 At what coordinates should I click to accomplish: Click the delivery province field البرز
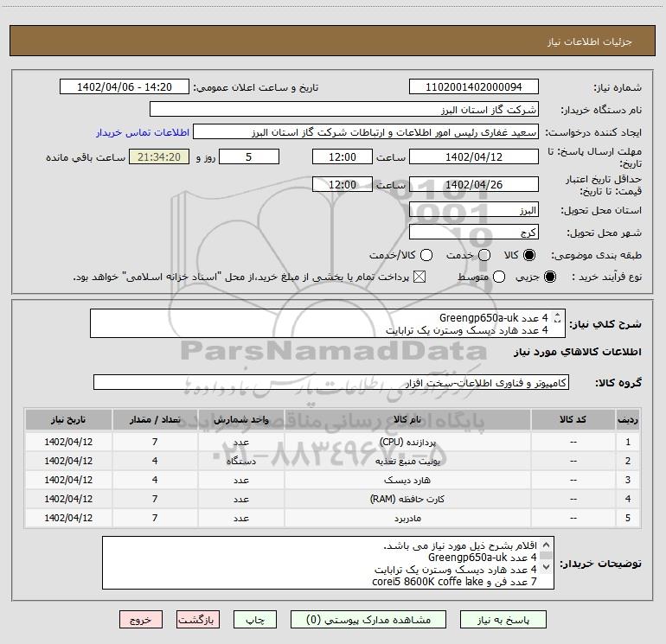pos(474,210)
